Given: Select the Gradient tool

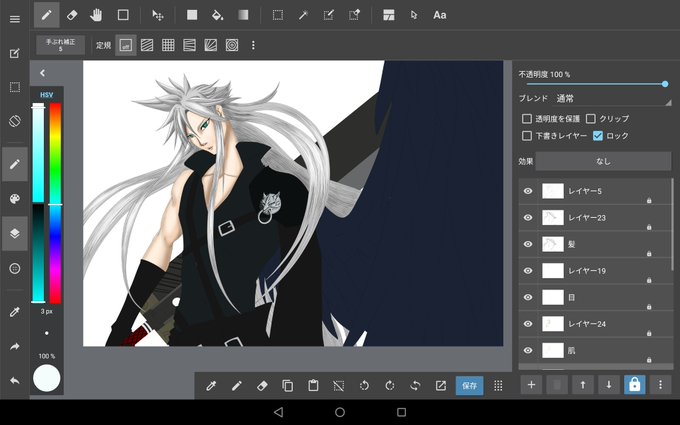Looking at the screenshot, I should pos(243,15).
